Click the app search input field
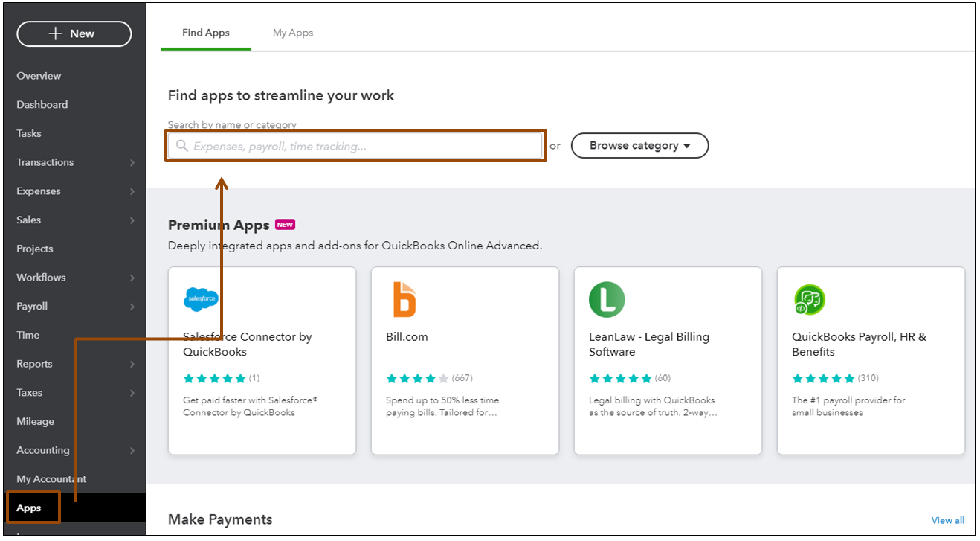 click(x=364, y=146)
